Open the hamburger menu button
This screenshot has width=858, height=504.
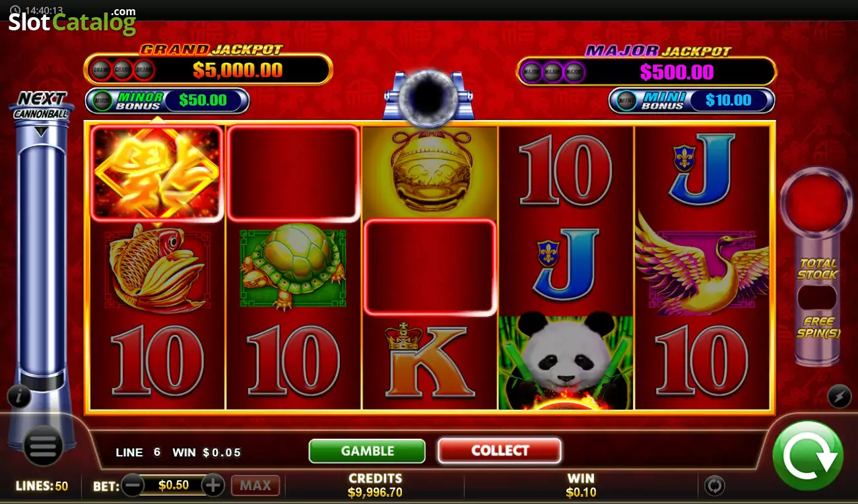tap(43, 448)
